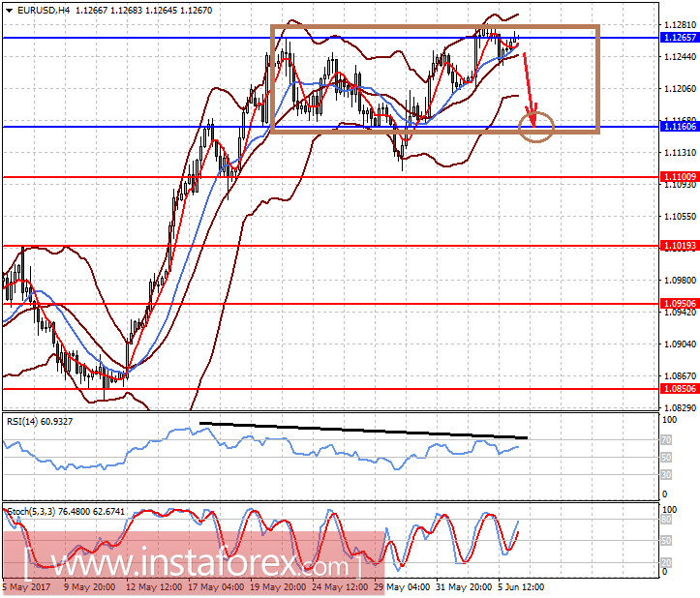Click the 1.08506 red level label

click(680, 389)
